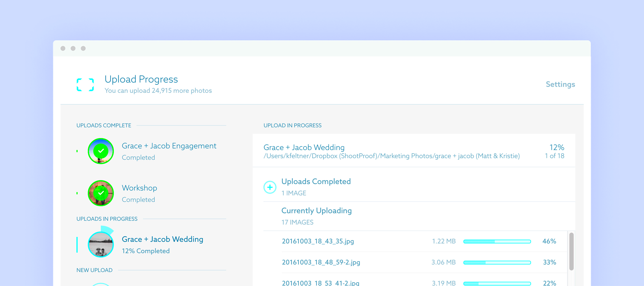Viewport: 644px width, 286px height.
Task: Select the Grace + Jacob Engagement thumbnail
Action: point(101,151)
